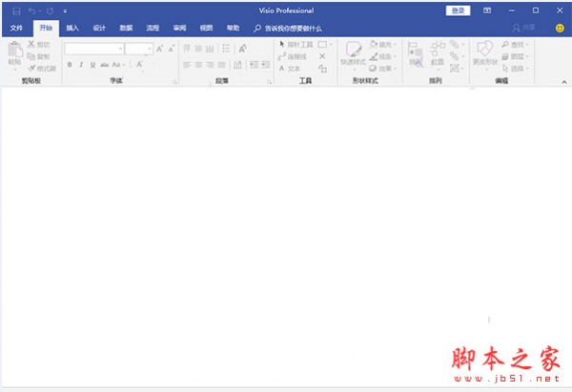Viewport: 572px width, 392px height.
Task: Switch to the Home (开始) tab
Action: coord(46,28)
